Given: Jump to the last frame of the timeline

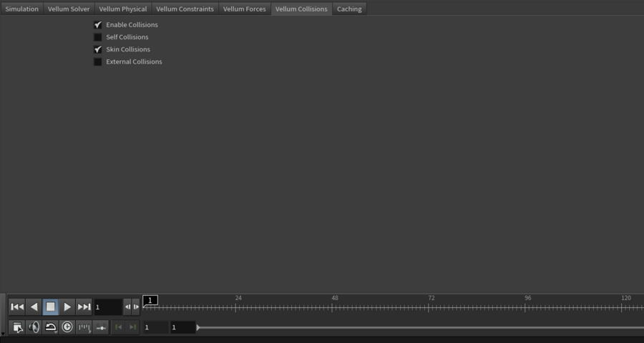Looking at the screenshot, I should point(84,307).
